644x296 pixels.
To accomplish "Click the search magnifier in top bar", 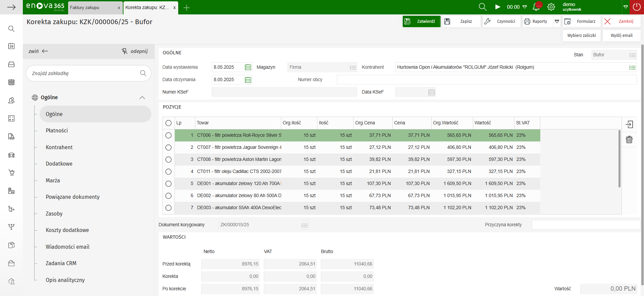I will [482, 7].
